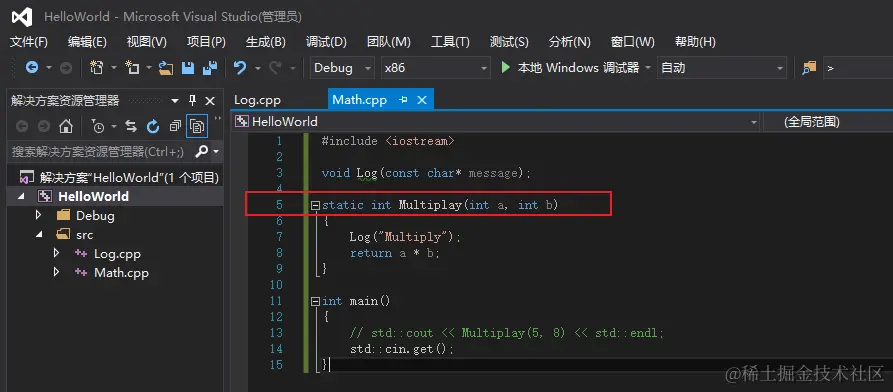
Task: Toggle auto-hide pin on the Solution Explorer panel
Action: [192, 101]
